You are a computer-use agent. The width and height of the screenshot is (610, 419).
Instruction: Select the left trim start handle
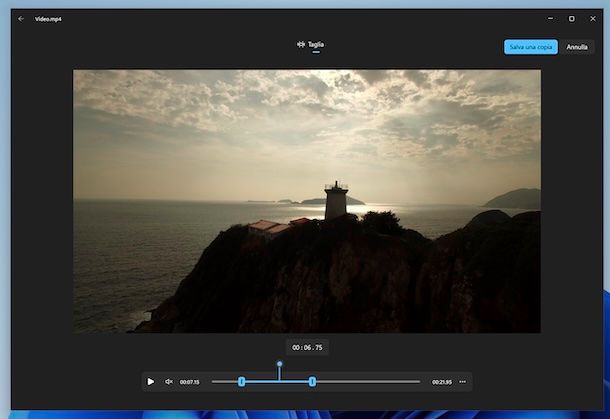[x=241, y=382]
